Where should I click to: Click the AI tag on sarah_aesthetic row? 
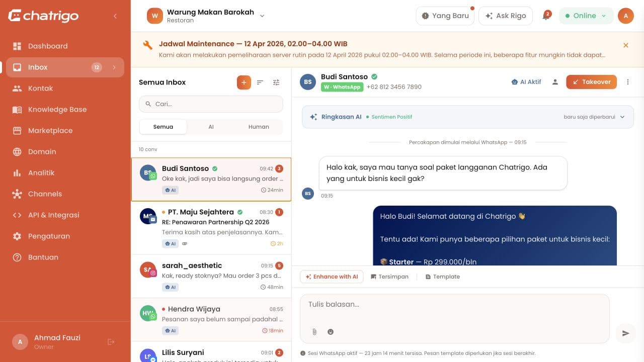pos(170,287)
